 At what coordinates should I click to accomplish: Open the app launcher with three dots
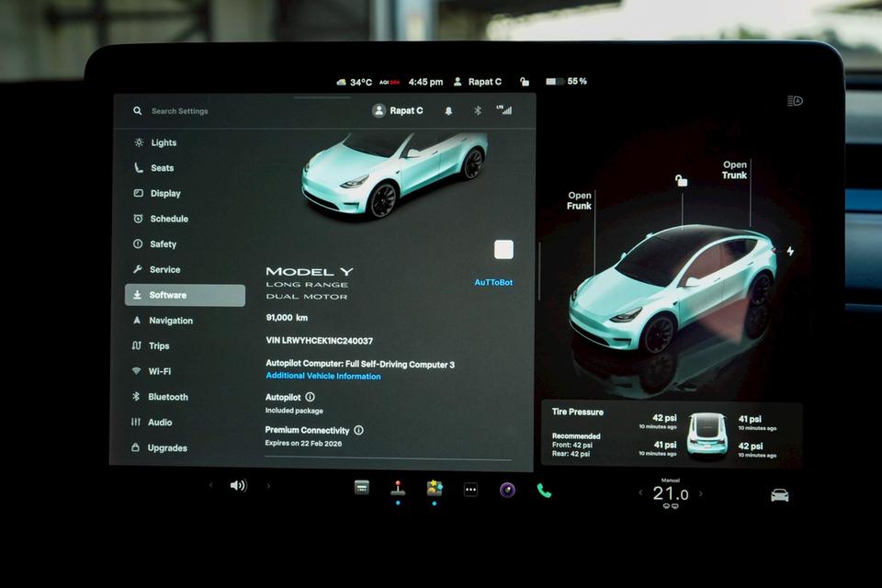(x=470, y=490)
